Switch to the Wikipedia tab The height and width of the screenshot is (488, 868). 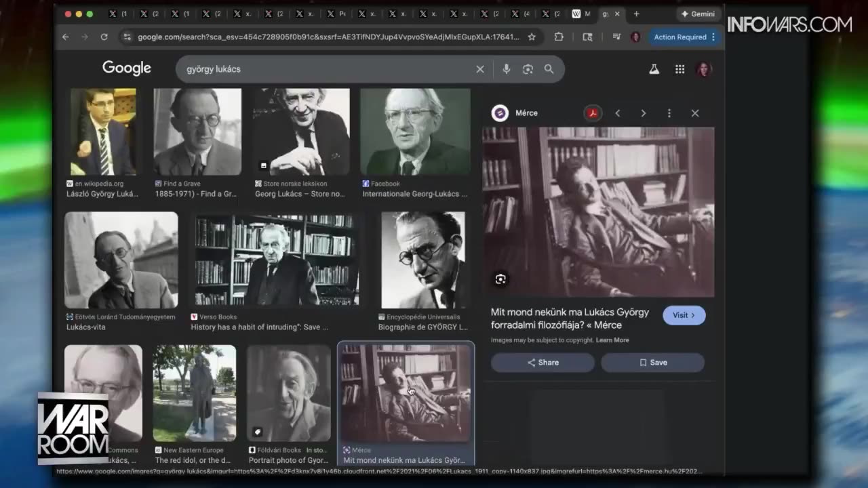pyautogui.click(x=581, y=14)
